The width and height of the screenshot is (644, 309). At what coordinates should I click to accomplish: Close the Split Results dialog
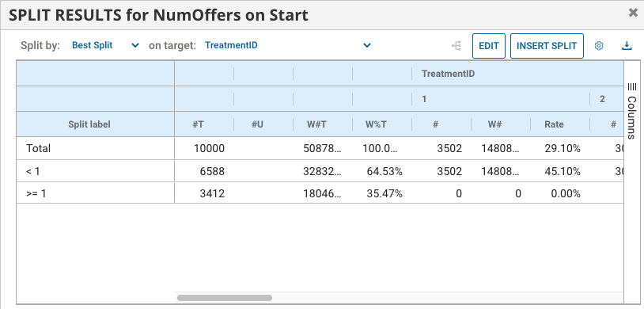coord(633,13)
